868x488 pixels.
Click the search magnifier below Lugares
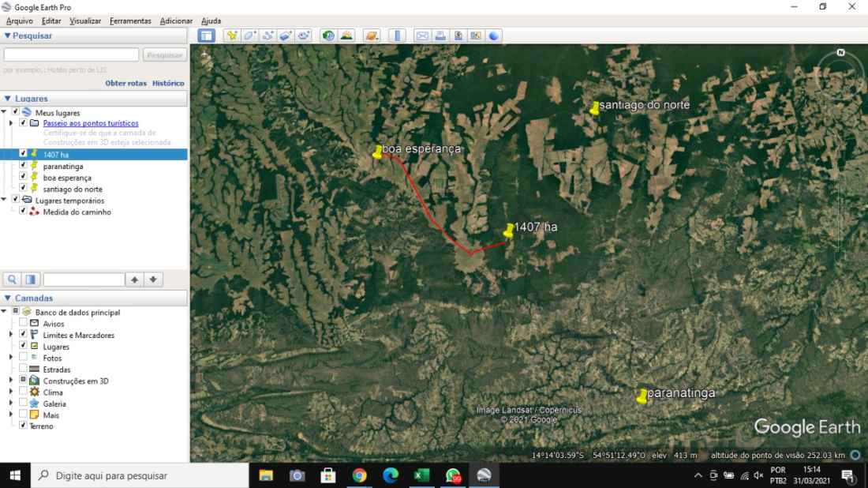point(12,280)
